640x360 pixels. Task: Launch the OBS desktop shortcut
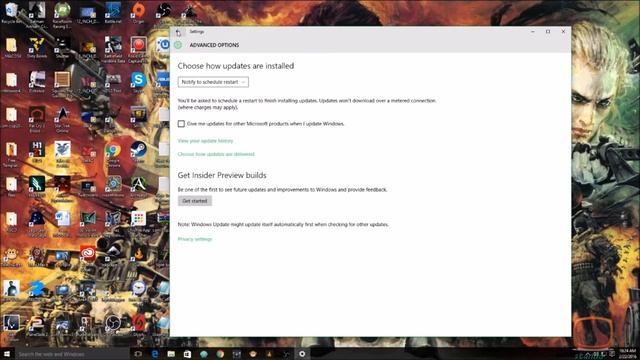pos(113,324)
